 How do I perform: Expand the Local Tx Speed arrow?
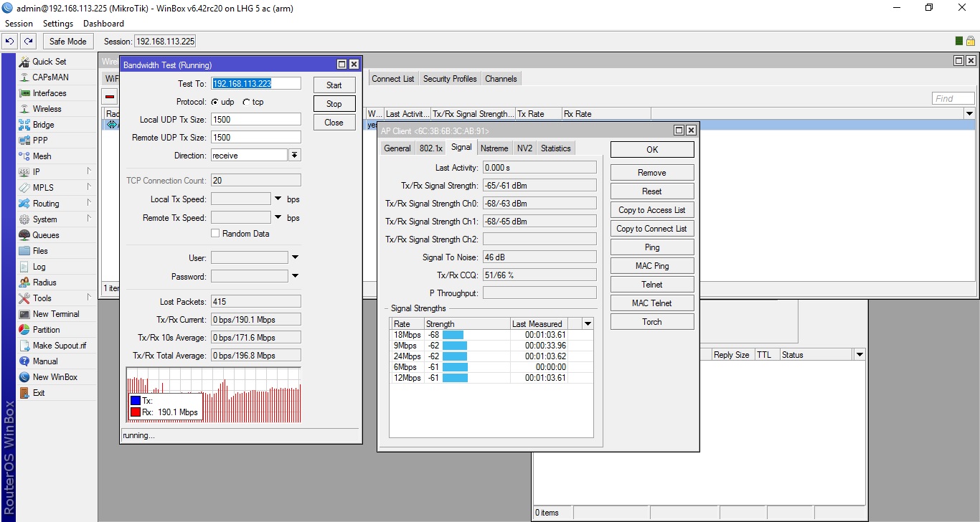click(278, 199)
